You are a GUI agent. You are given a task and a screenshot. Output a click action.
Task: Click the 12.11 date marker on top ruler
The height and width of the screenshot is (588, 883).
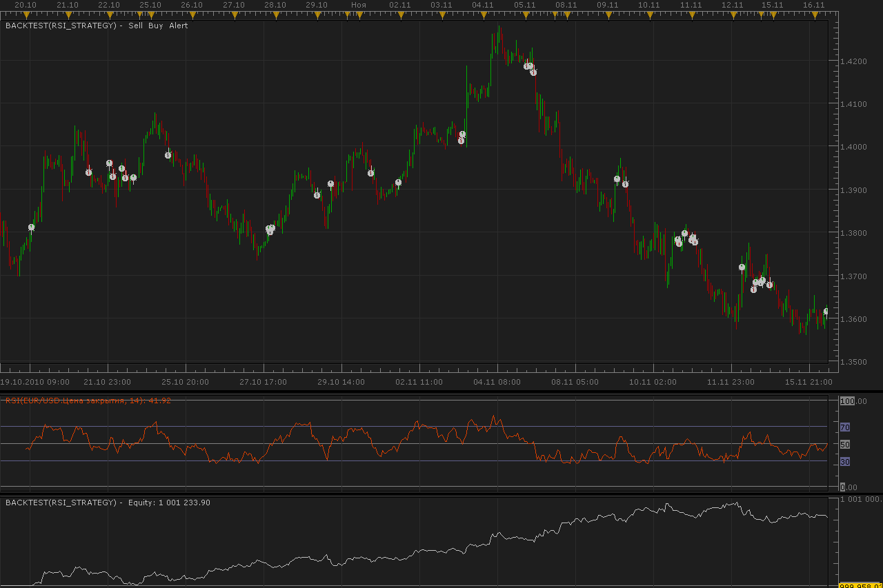coord(733,5)
